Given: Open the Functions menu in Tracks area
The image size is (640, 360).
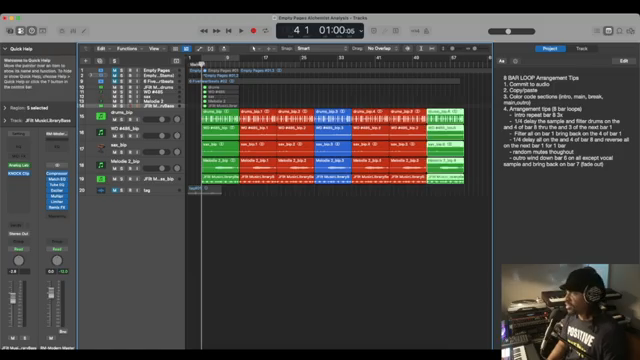Looking at the screenshot, I should 129,49.
